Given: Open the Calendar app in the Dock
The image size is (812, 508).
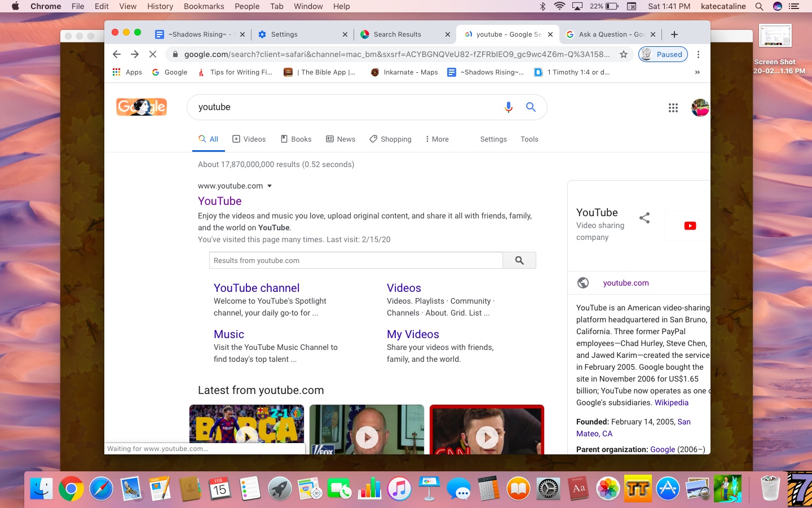Looking at the screenshot, I should coord(220,488).
